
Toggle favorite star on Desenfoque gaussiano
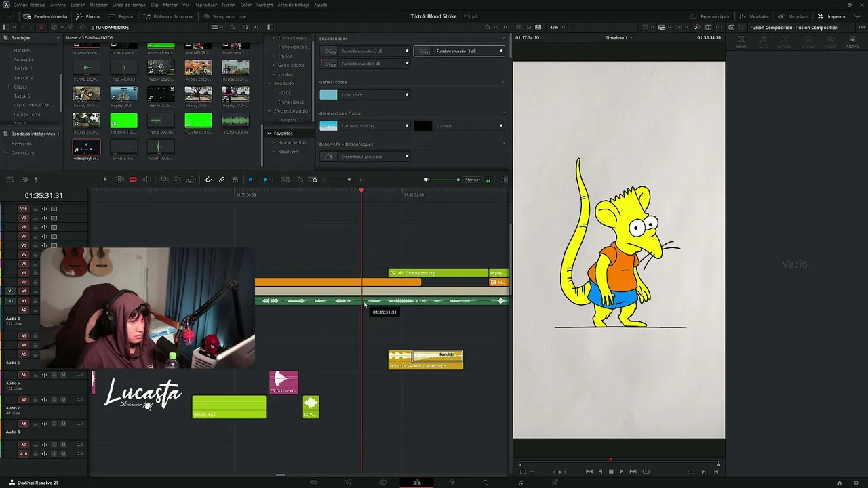(407, 157)
